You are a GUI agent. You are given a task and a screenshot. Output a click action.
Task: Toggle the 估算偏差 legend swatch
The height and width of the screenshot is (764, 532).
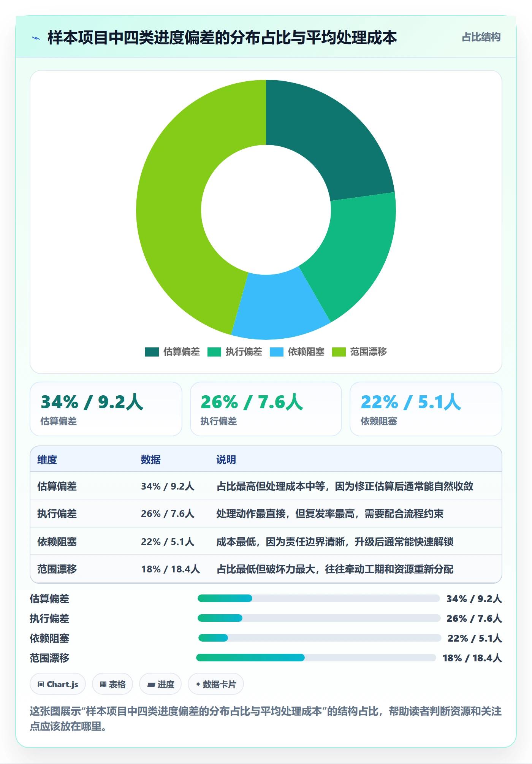152,352
